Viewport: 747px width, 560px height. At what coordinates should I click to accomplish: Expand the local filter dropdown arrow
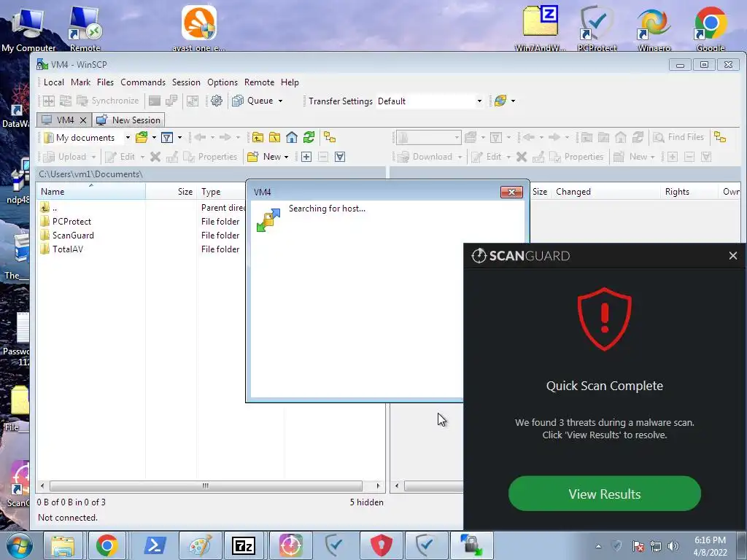(179, 138)
